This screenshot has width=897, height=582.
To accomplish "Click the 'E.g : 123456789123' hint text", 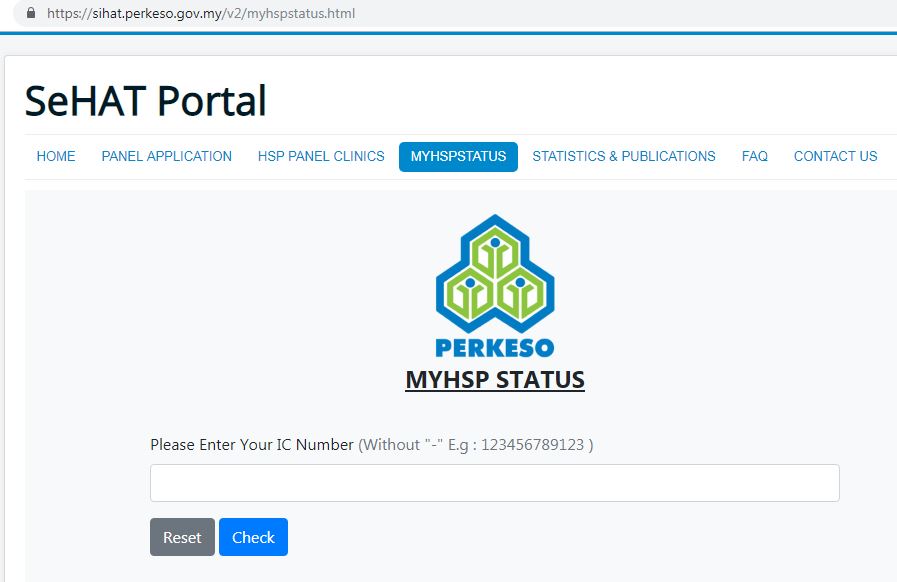I will tap(520, 445).
